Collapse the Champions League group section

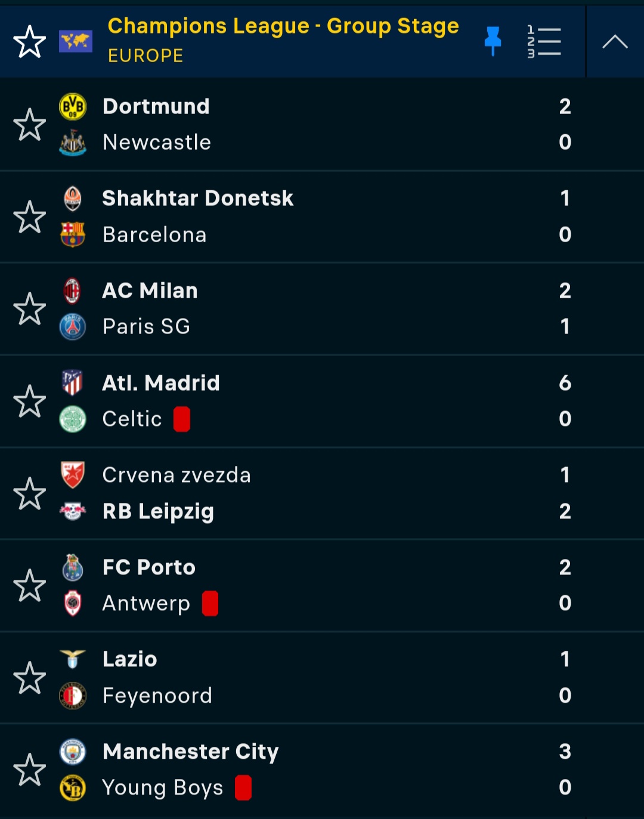pos(615,42)
